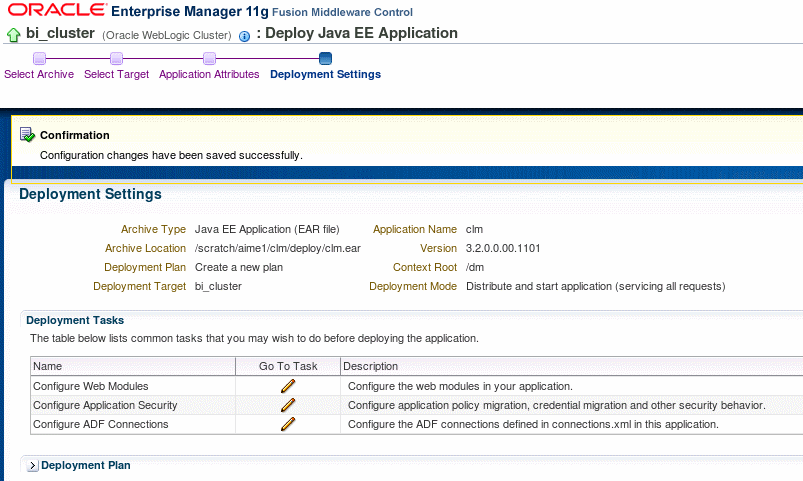Go to the Select Target step

pos(117,74)
